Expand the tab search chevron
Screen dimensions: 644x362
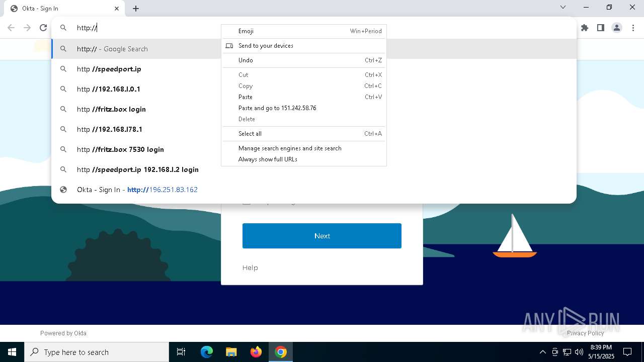pyautogui.click(x=563, y=8)
